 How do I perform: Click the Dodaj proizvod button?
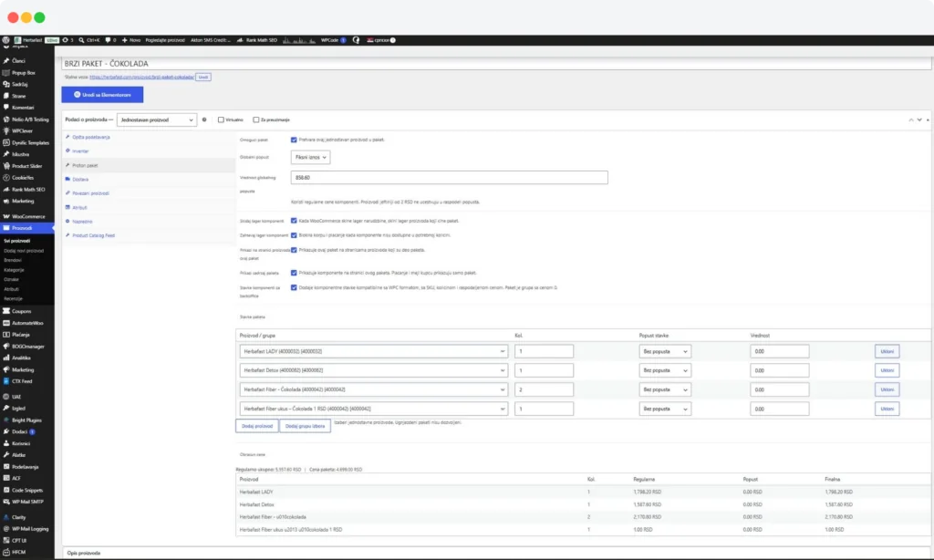(x=256, y=426)
